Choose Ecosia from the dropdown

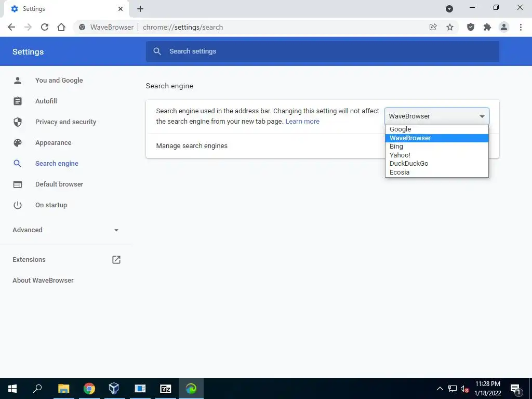point(436,172)
